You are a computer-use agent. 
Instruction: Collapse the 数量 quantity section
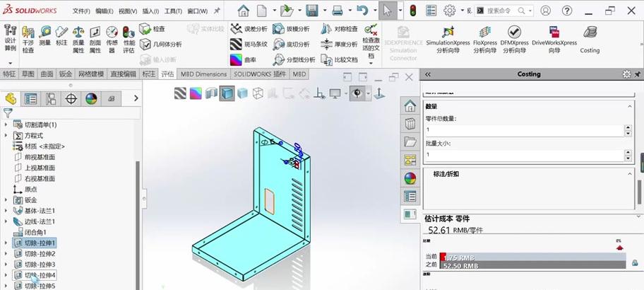point(630,107)
